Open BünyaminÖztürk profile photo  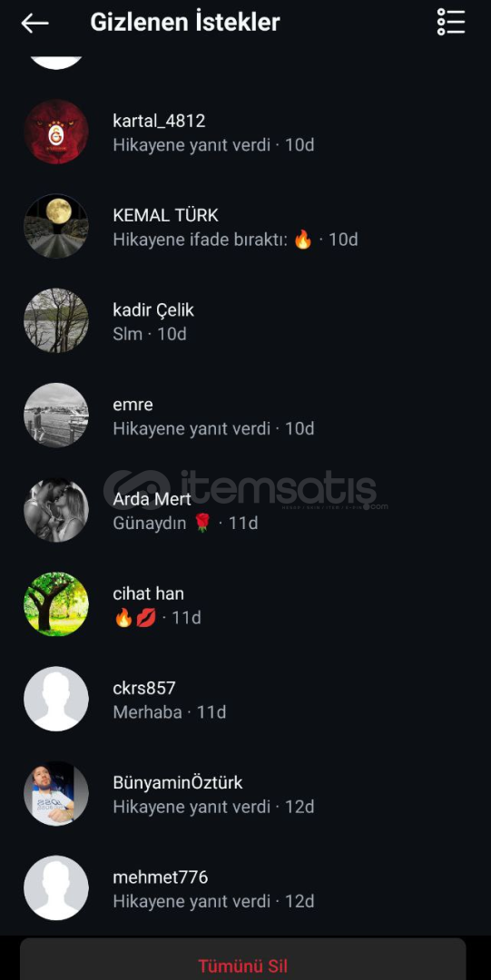click(x=56, y=793)
